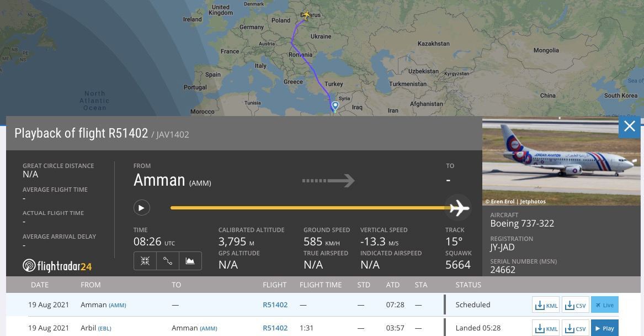This screenshot has height=336, width=644.
Task: Start playback with the circular play button
Action: point(141,208)
